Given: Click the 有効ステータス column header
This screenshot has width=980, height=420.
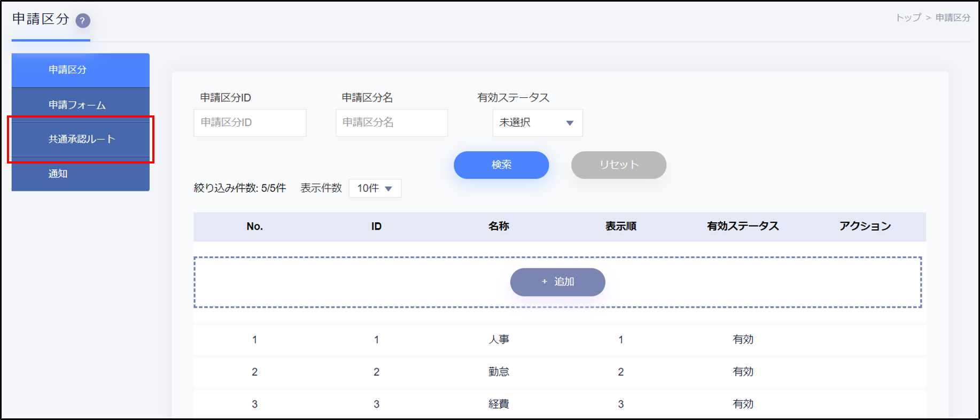Looking at the screenshot, I should tap(743, 227).
